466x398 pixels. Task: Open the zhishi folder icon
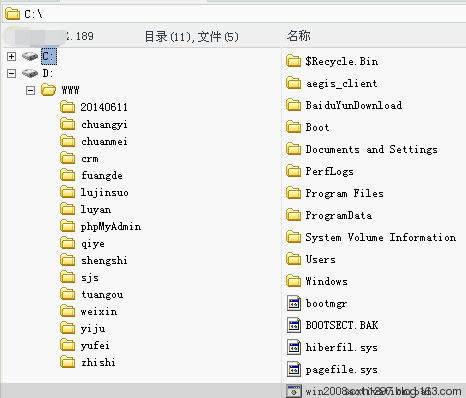[68, 362]
